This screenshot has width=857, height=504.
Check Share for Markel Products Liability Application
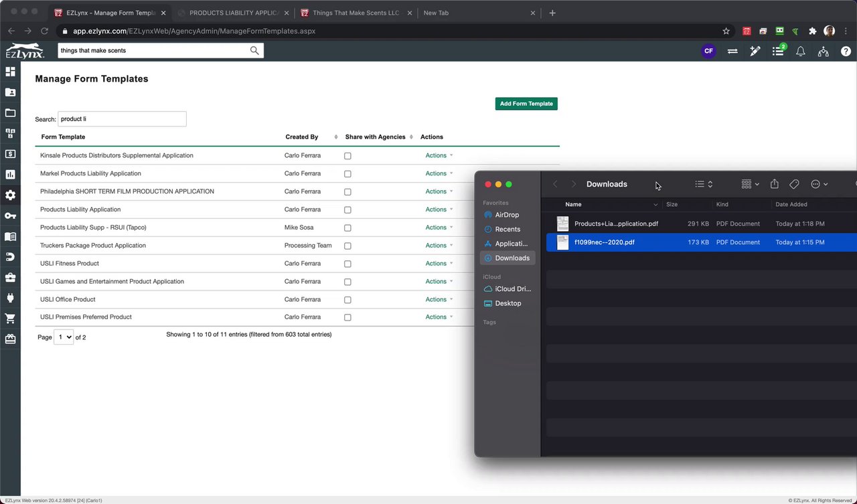347,174
